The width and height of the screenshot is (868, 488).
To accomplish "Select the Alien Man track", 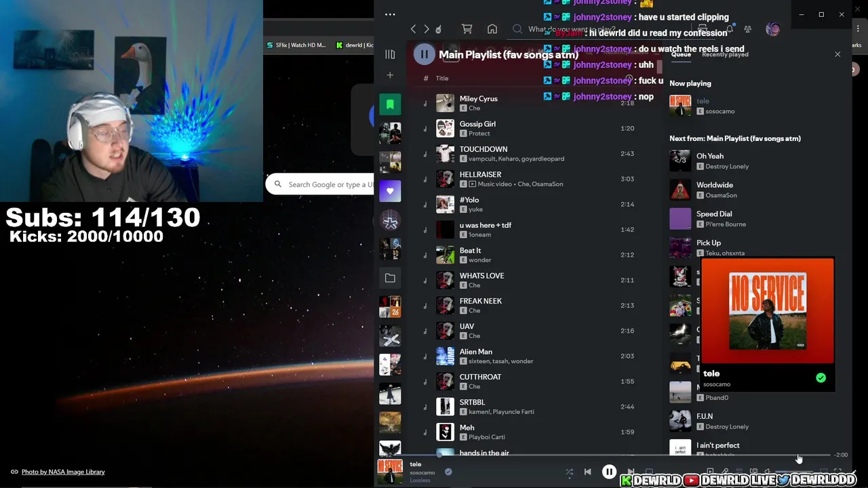I will pos(476,352).
